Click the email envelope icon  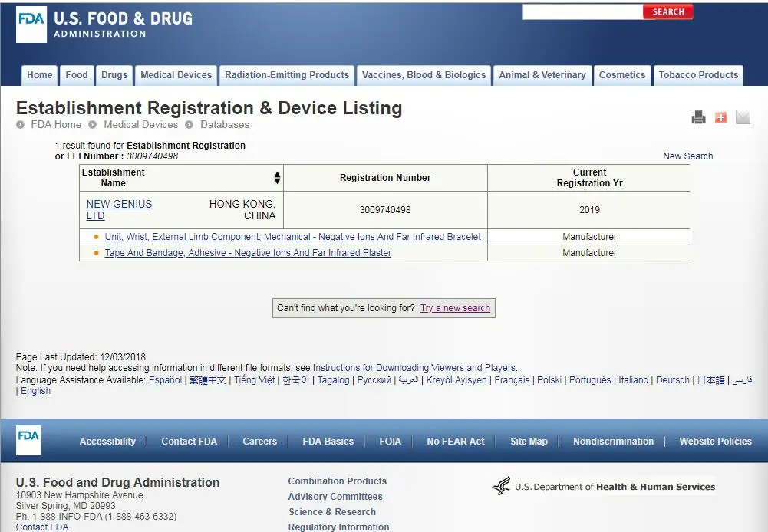pyautogui.click(x=743, y=117)
